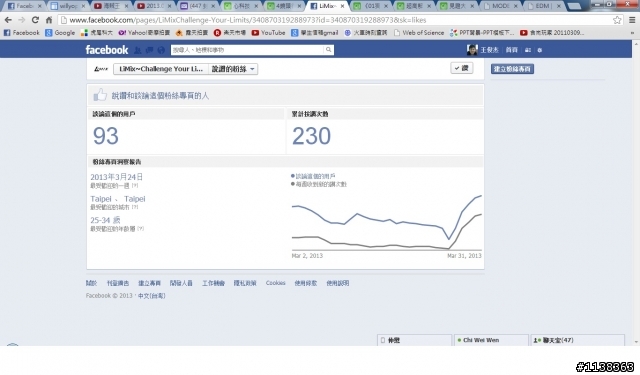Expand the likes section dropdown

[233, 69]
